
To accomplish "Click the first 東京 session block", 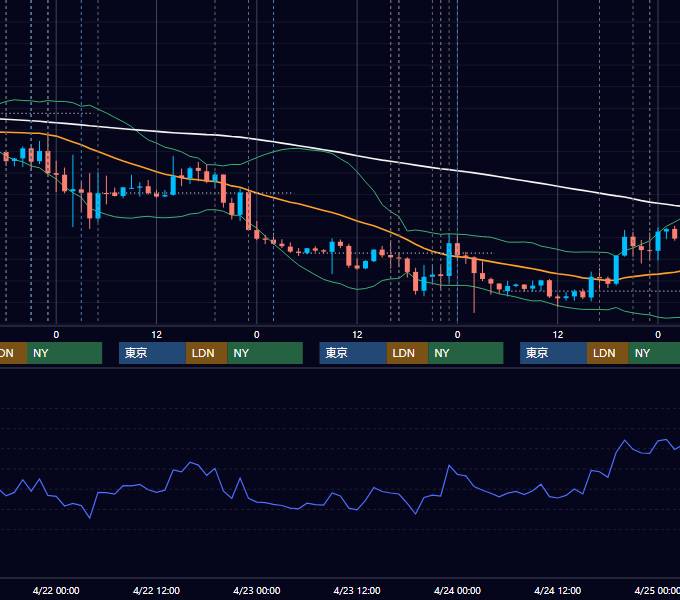I will [x=152, y=353].
